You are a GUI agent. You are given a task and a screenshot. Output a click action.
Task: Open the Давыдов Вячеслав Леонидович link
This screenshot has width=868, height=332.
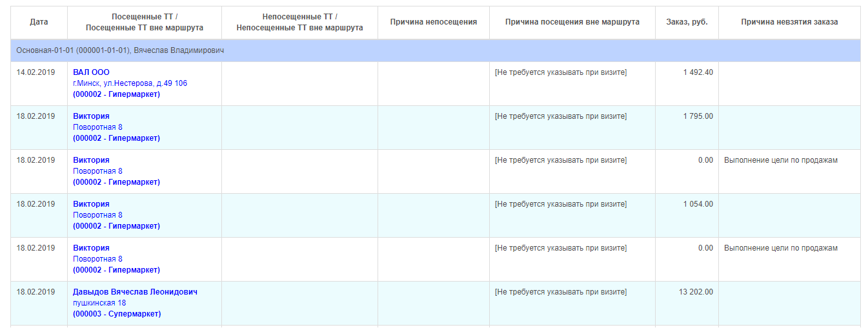[x=135, y=292]
